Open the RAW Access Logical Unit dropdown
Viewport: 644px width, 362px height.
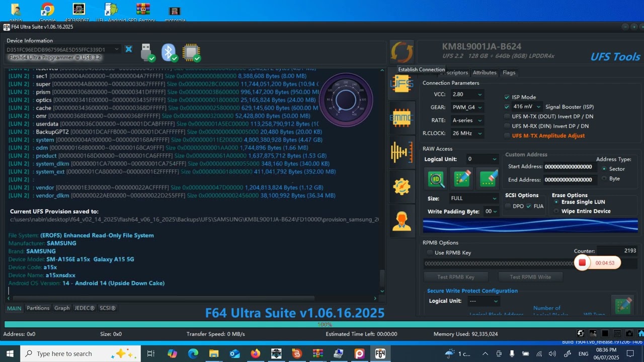(x=482, y=159)
